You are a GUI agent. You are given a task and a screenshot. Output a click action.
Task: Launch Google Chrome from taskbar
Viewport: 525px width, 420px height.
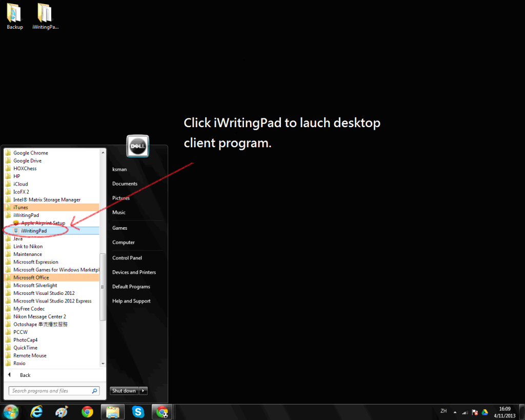click(87, 412)
